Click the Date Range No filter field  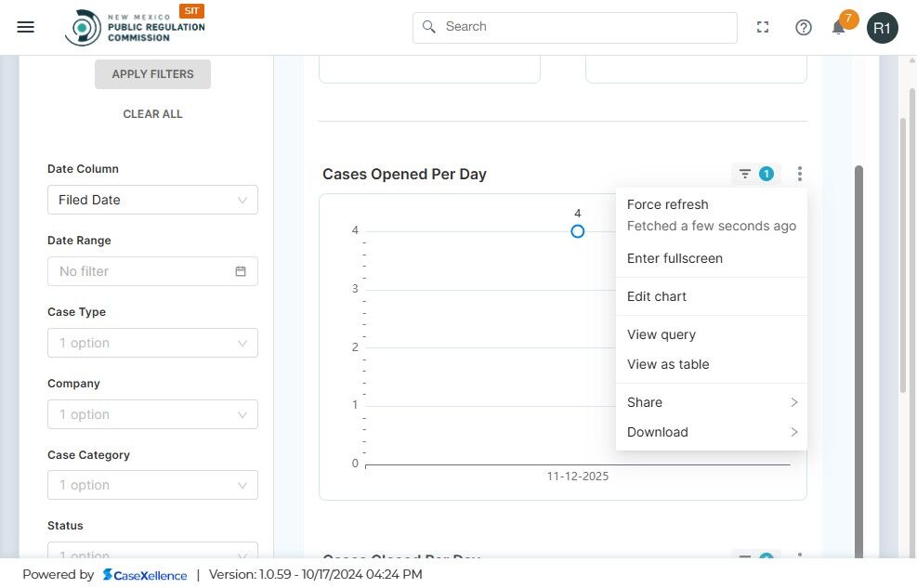tap(152, 271)
